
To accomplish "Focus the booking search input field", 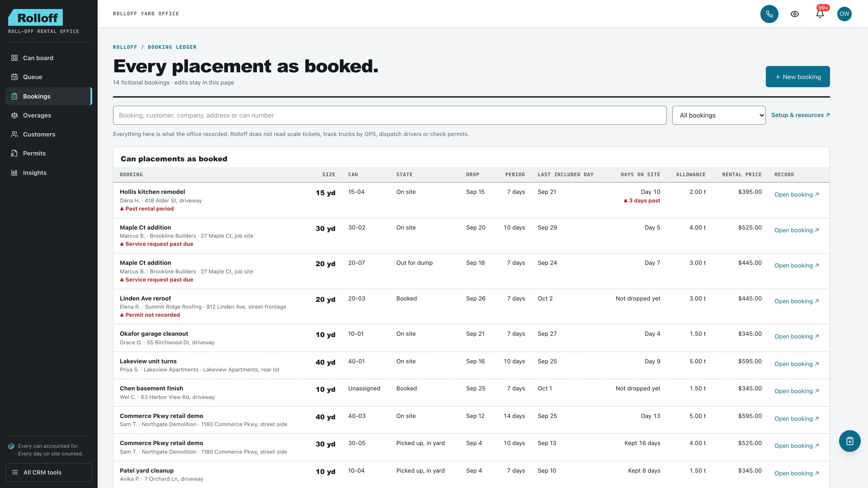I will [389, 115].
